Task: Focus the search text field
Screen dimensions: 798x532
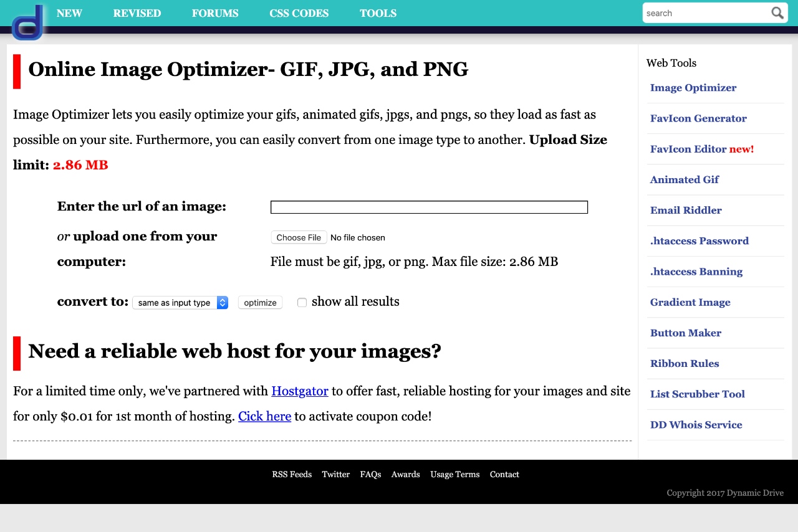Action: (706, 13)
